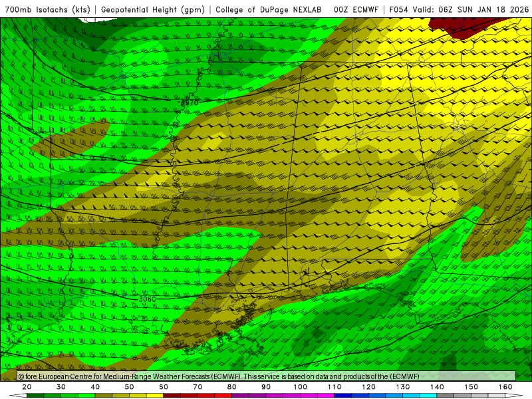Pick the darkest green swatch under 20
The width and height of the screenshot is (532, 399).
click(x=35, y=396)
